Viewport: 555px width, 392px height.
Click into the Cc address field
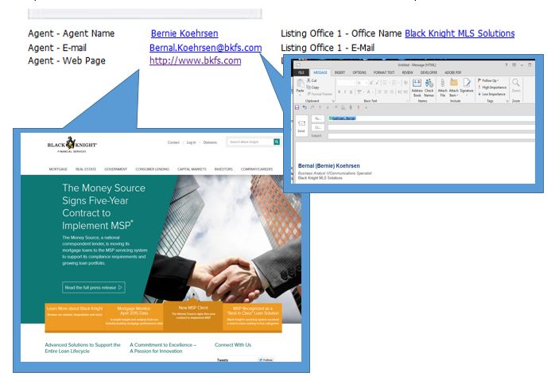(431, 127)
